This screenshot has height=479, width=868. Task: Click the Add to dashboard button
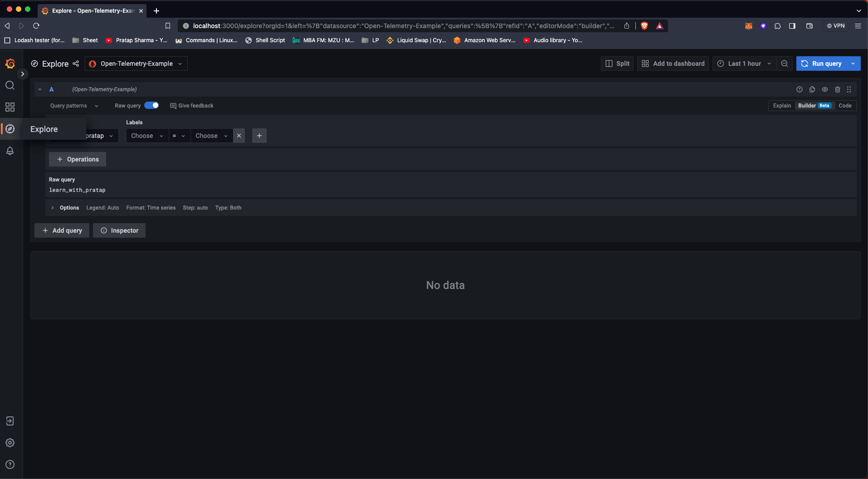673,64
